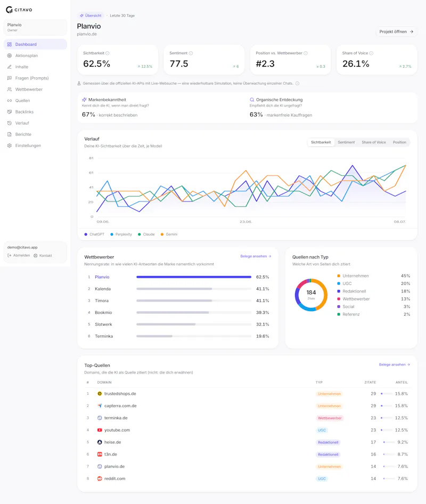Click the Organische Entdeckung magnifier icon

(x=252, y=100)
